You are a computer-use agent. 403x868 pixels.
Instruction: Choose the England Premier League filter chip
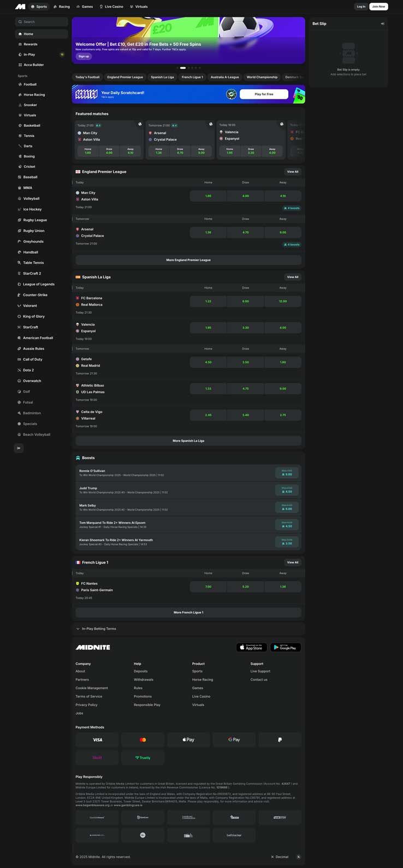125,77
